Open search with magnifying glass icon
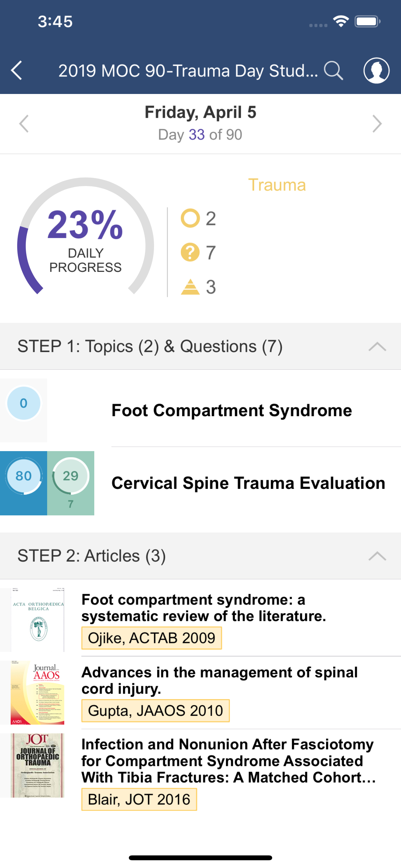The height and width of the screenshot is (868, 401). click(333, 70)
